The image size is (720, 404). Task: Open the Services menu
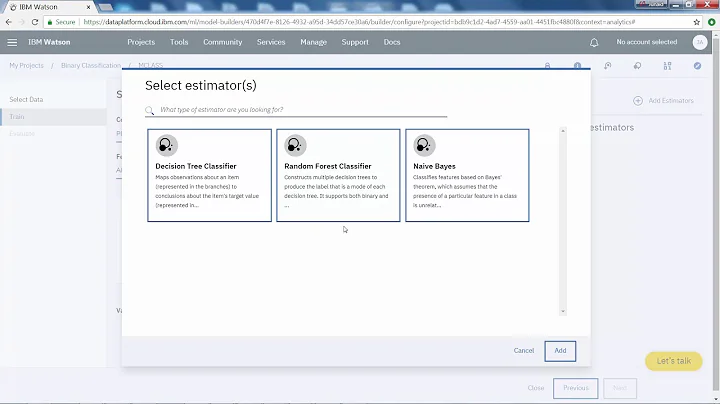point(271,42)
